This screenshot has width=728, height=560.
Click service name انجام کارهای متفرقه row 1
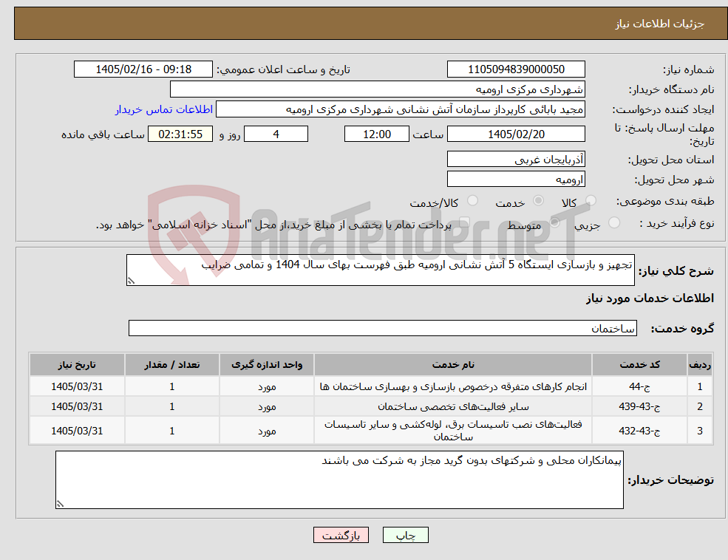(x=452, y=386)
